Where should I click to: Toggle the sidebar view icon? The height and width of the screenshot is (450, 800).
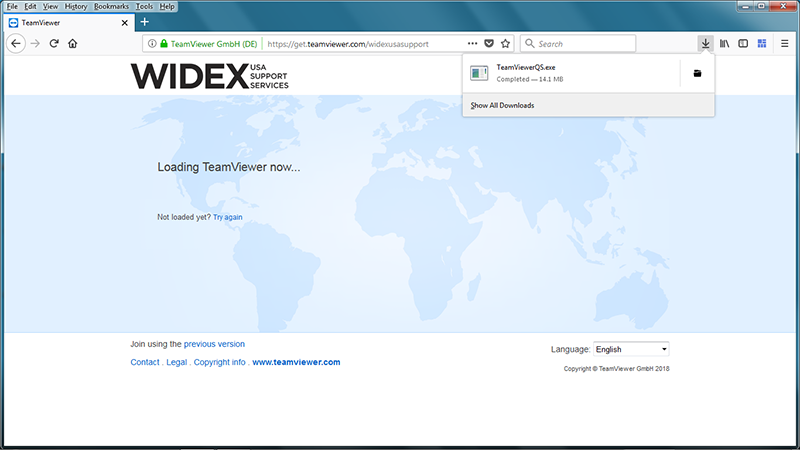coord(743,44)
